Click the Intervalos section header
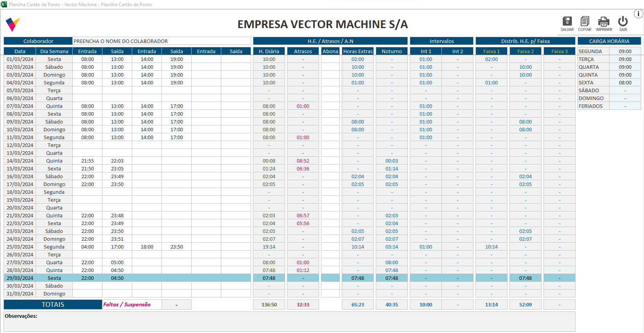 (x=442, y=41)
